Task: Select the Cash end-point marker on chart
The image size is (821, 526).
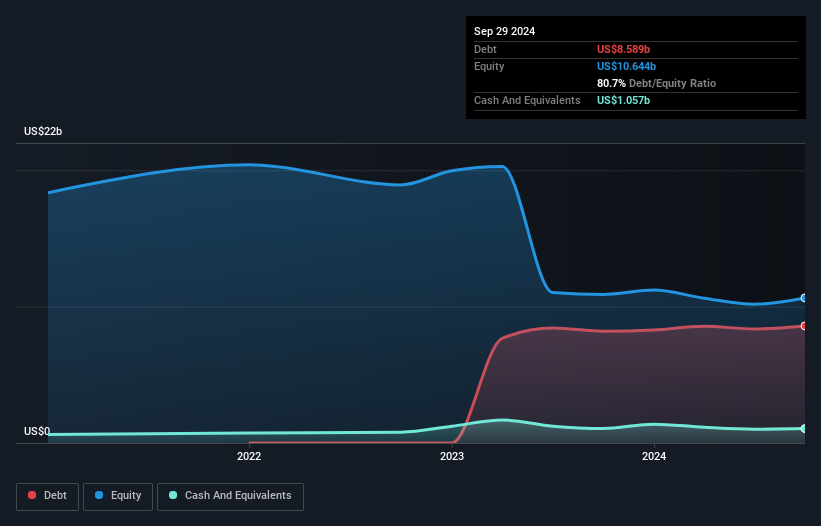Action: click(804, 429)
